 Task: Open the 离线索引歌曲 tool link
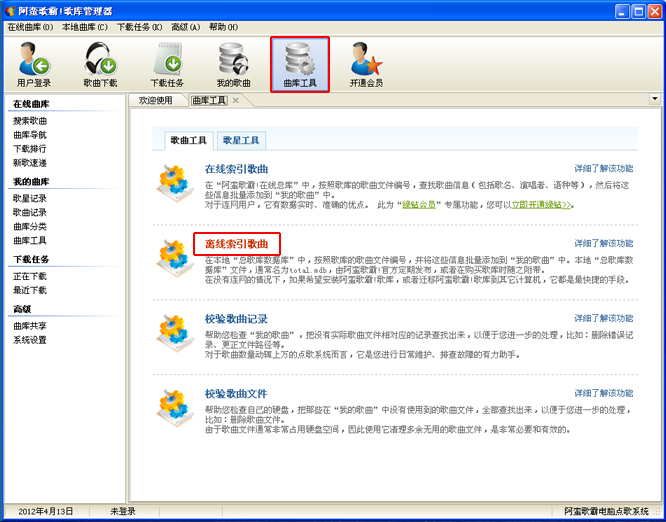237,244
